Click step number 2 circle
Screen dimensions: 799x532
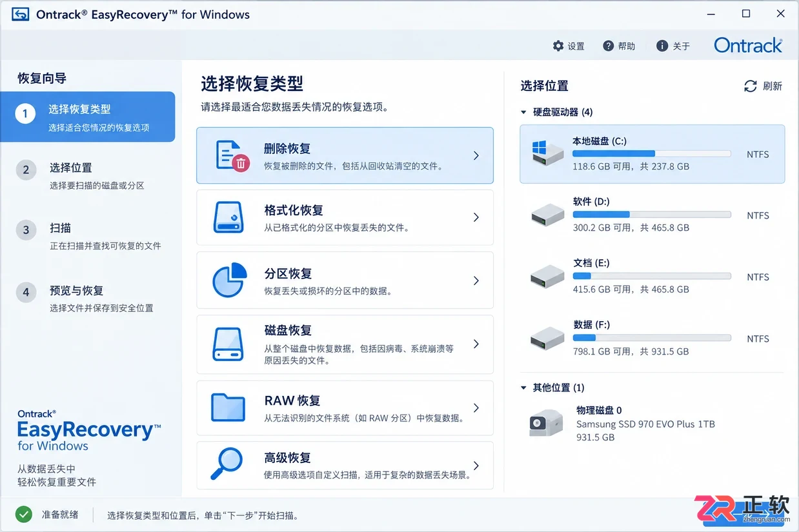[x=26, y=170]
